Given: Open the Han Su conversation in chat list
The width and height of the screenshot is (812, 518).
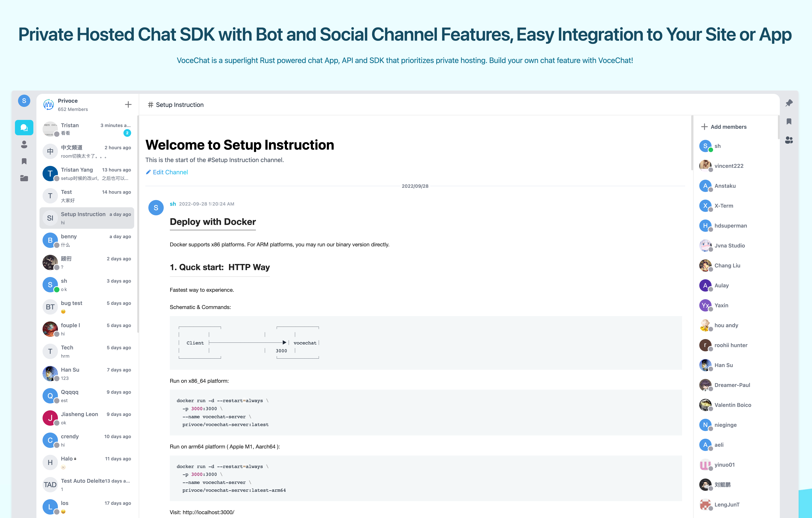Looking at the screenshot, I should 87,374.
